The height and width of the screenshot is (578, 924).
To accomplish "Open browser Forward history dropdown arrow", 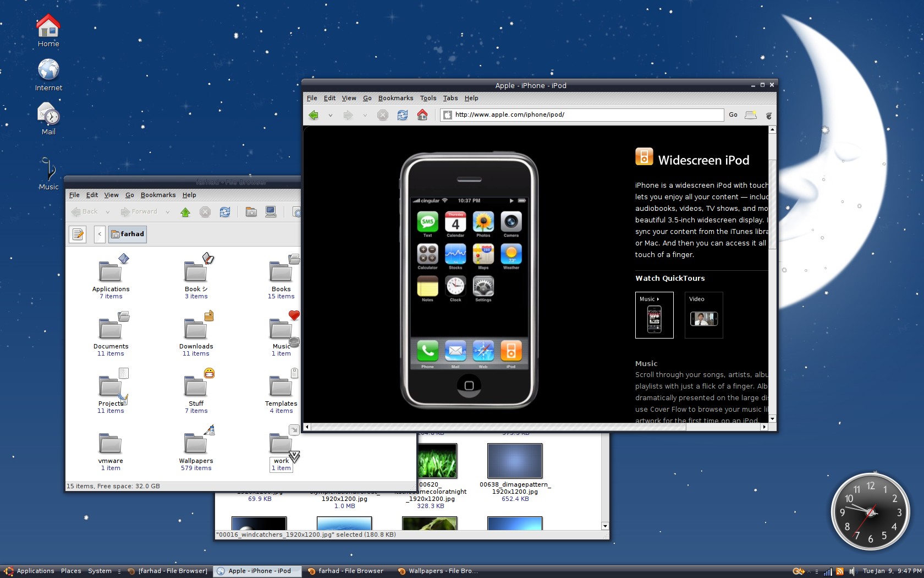I will (364, 115).
